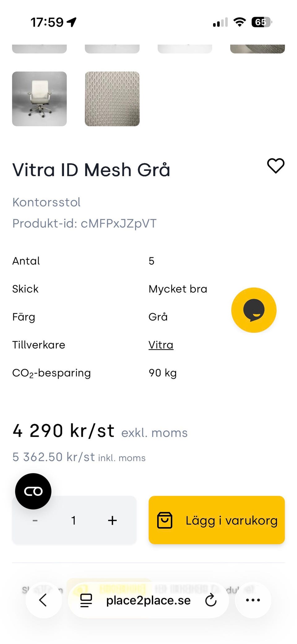The image size is (297, 644).
Task: Reload the page with refresh icon
Action: point(211,600)
